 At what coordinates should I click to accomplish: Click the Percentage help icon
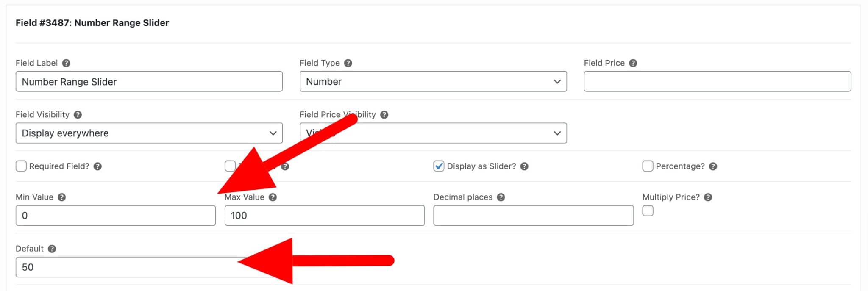tap(712, 166)
